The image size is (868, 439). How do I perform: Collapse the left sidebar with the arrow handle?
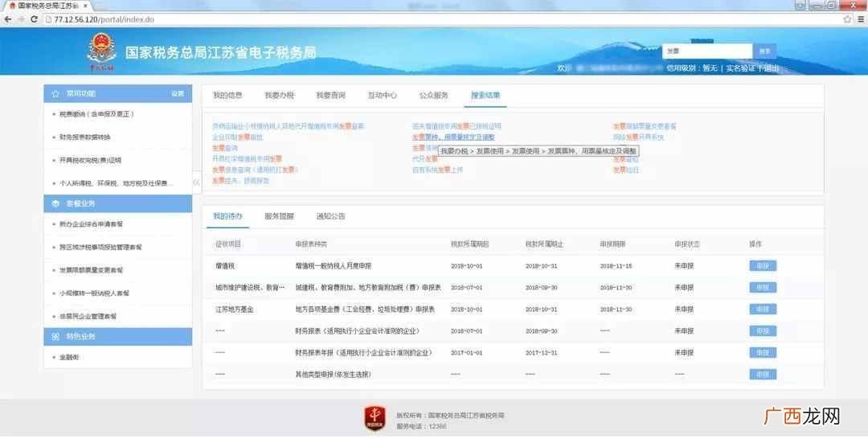coord(196,183)
